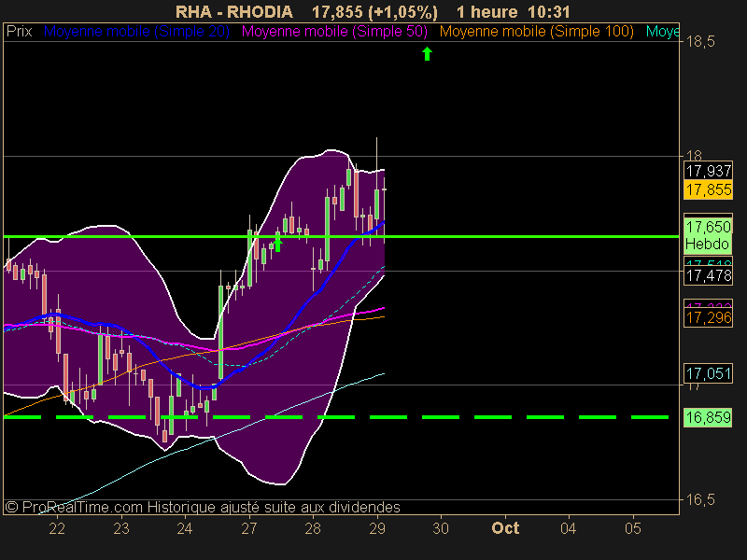The image size is (747, 560).
Task: Click date label 23 on time axis
Action: [121, 528]
